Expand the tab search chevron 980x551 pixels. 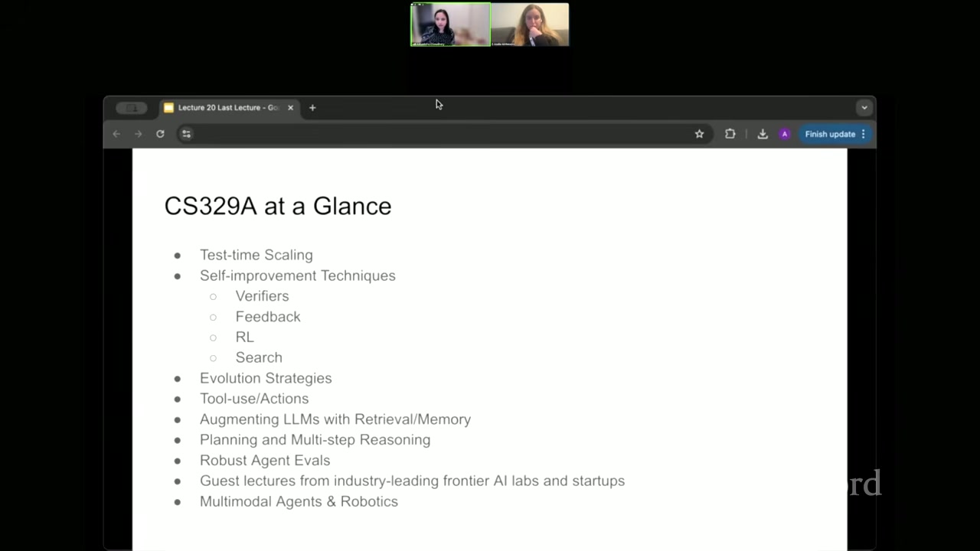(x=864, y=108)
